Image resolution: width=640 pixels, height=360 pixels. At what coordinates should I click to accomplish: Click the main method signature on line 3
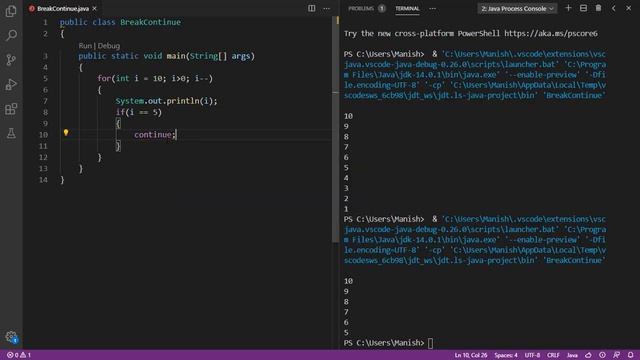(x=167, y=56)
